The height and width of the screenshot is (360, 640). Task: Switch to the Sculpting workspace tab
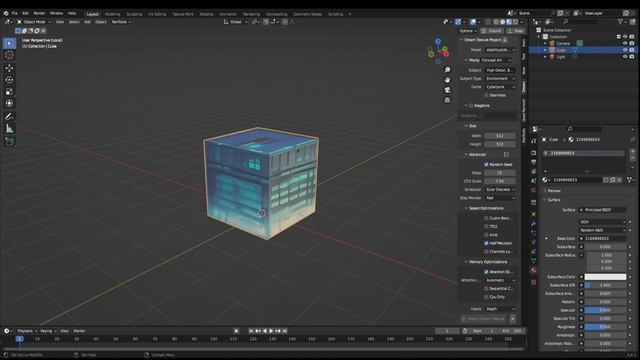coord(134,14)
